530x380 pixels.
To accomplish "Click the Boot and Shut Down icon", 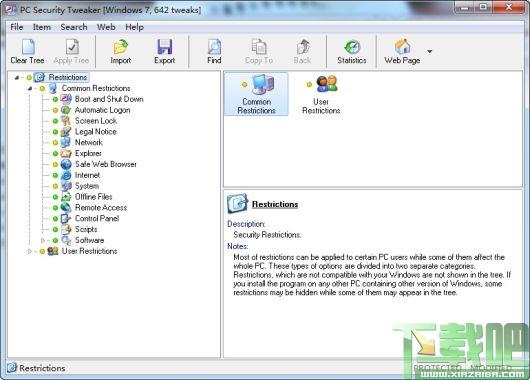I will click(x=66, y=99).
